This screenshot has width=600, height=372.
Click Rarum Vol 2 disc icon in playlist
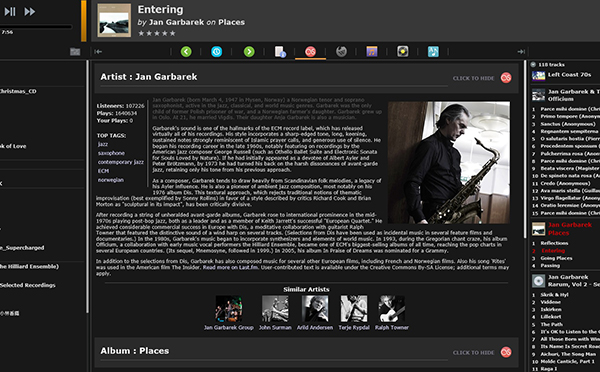[x=538, y=281]
